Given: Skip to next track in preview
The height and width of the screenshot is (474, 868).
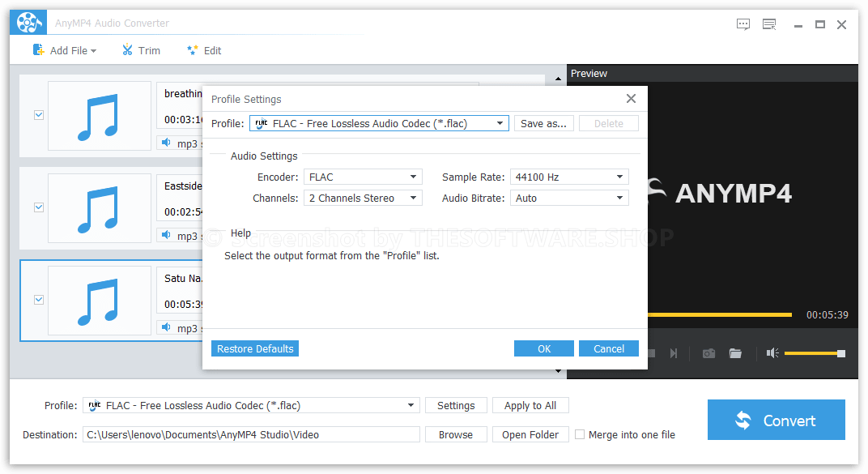Looking at the screenshot, I should tap(673, 353).
